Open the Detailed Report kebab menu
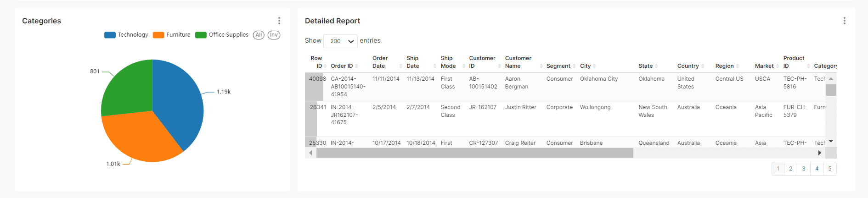 click(x=844, y=21)
